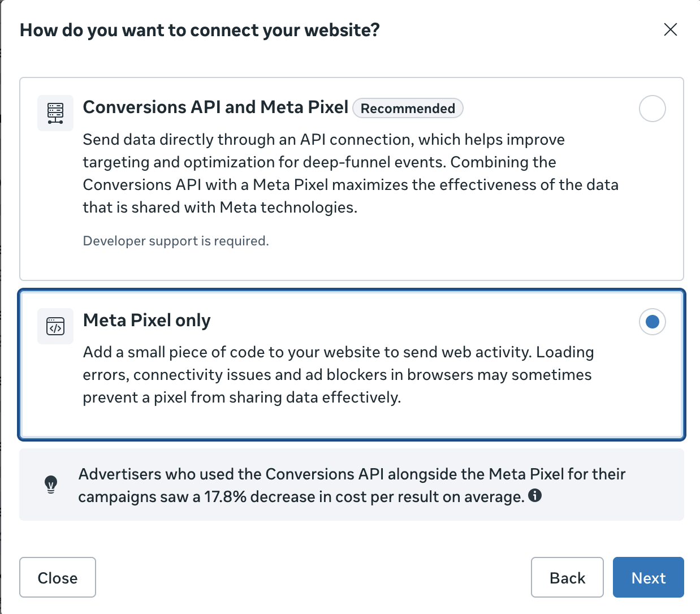
Task: Open the info tooltip after 'on average'
Action: pyautogui.click(x=535, y=496)
